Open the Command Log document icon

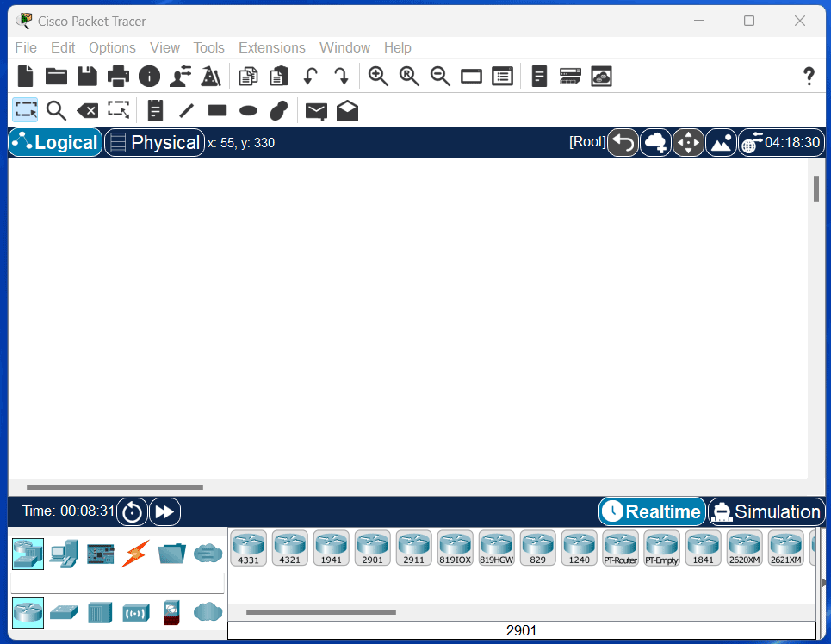point(539,77)
